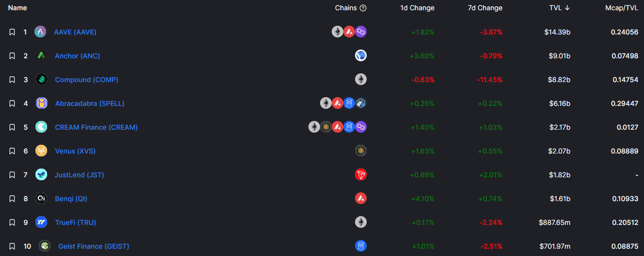Click the Name column header

(17, 8)
